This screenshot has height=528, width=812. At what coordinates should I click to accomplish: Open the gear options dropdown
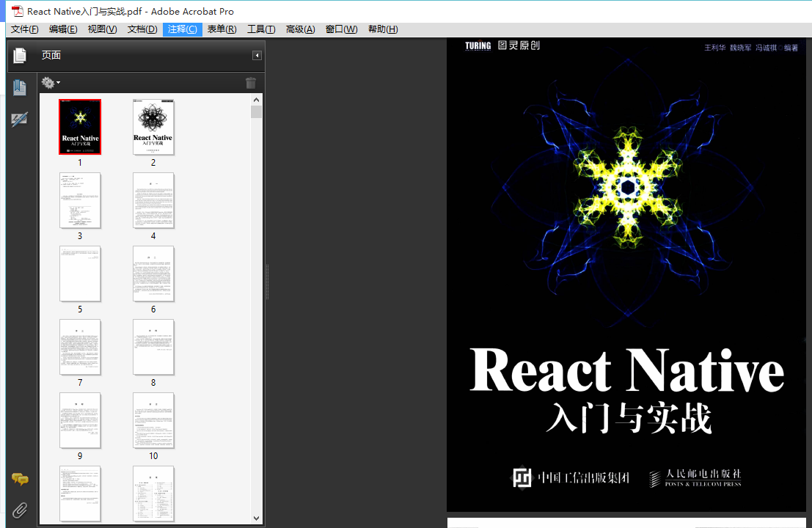(51, 83)
